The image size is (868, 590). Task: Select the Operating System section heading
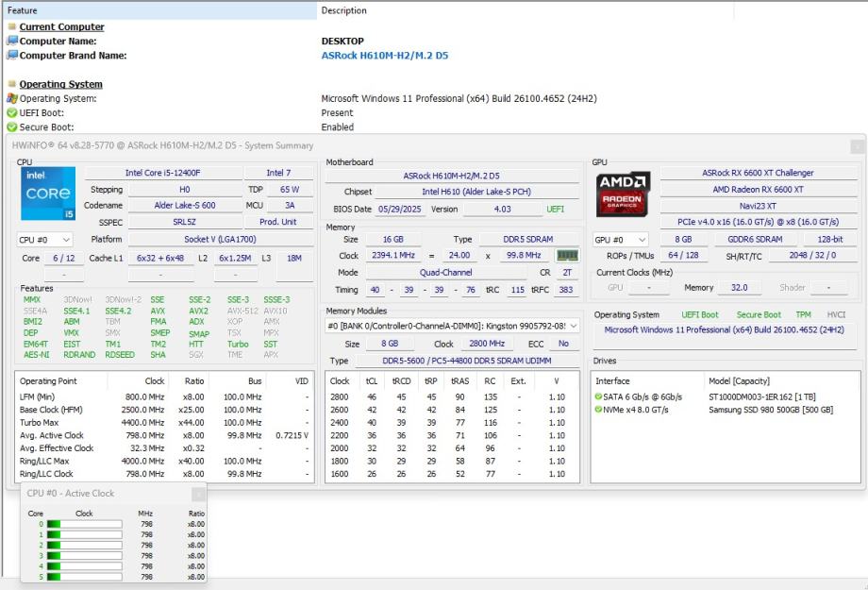(x=60, y=84)
